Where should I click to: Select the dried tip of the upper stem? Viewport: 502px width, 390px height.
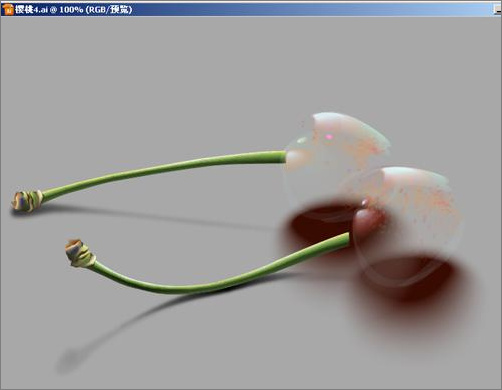(x=27, y=201)
